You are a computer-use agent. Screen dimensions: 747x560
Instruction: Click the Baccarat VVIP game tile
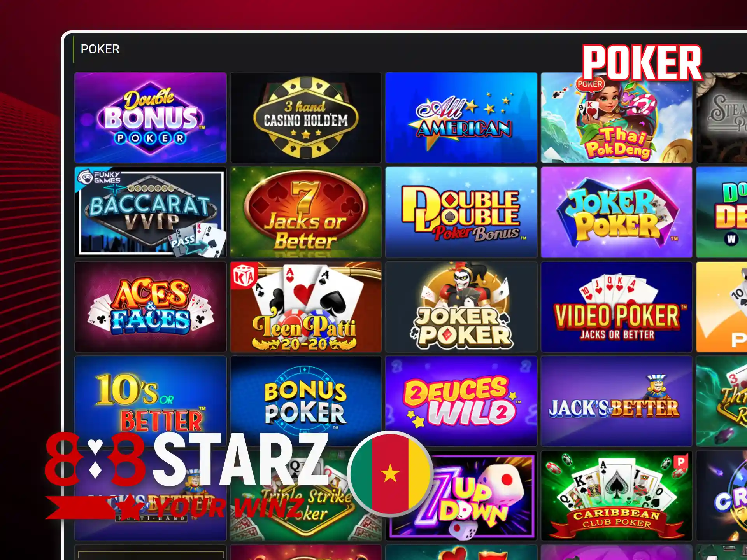(x=150, y=212)
